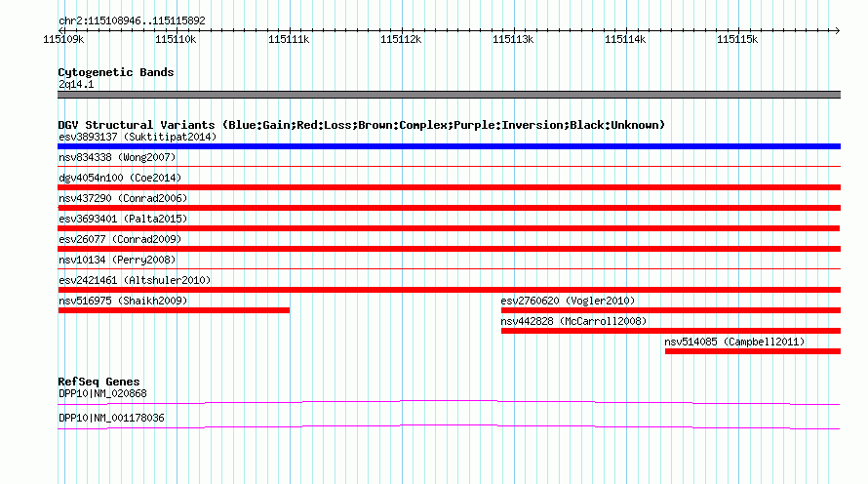Screen dimensions: 868x484
Task: Open variant dgv4054n100 (Coe2014) label
Action: [x=120, y=178]
